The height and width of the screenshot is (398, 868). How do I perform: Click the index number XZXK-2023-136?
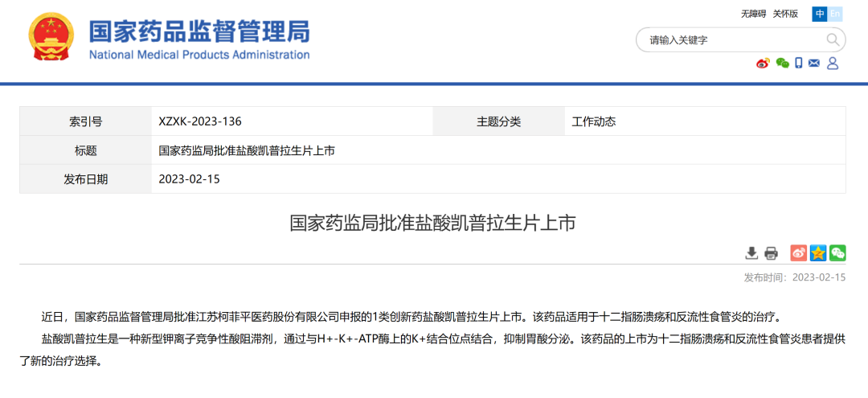click(x=200, y=122)
